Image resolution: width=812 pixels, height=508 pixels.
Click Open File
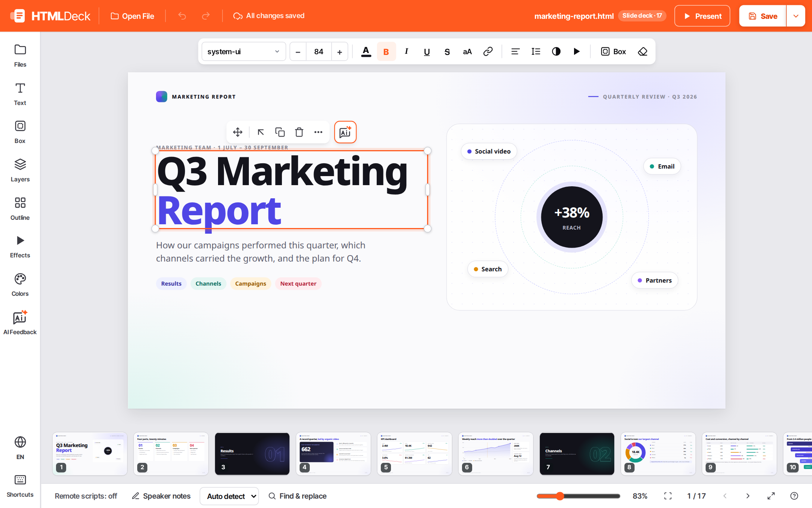[132, 16]
